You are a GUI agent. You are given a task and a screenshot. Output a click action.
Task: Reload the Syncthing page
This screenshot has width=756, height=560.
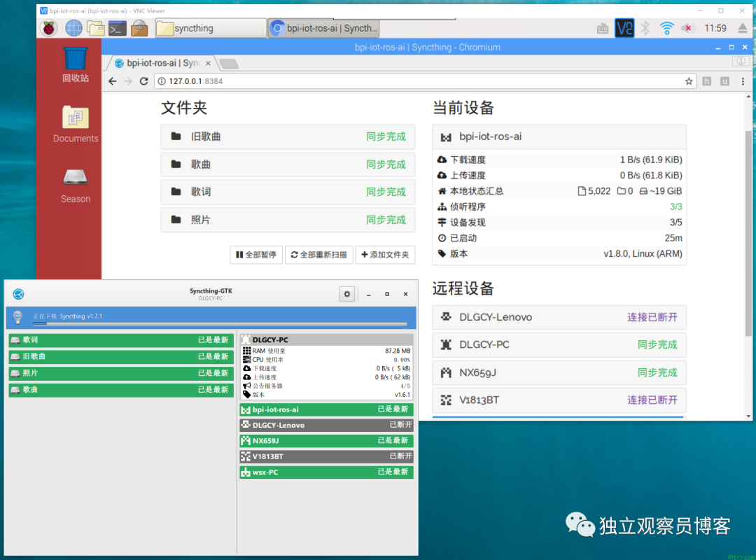[143, 81]
